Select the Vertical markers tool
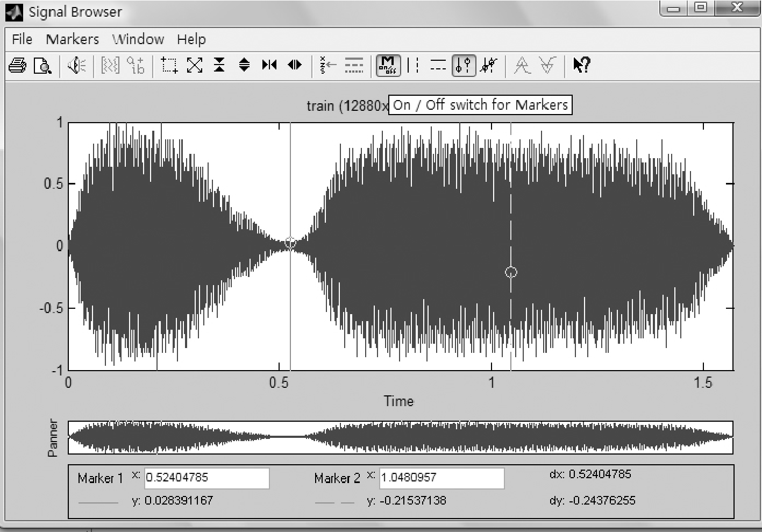 tap(413, 66)
